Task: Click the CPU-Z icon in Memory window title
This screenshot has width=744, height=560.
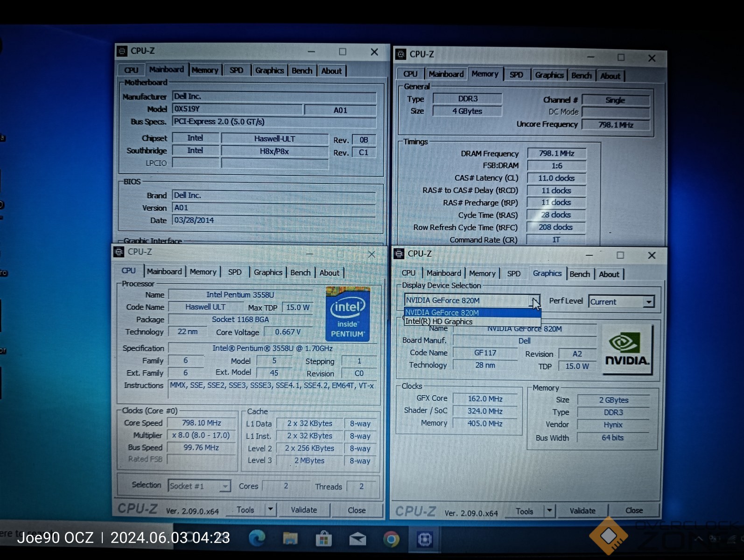Action: (x=400, y=54)
